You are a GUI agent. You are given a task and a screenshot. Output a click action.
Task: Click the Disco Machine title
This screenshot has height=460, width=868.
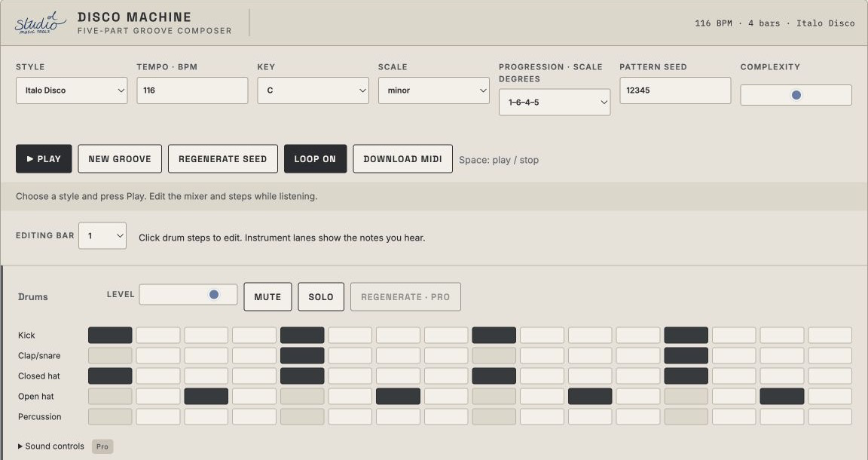click(x=135, y=17)
